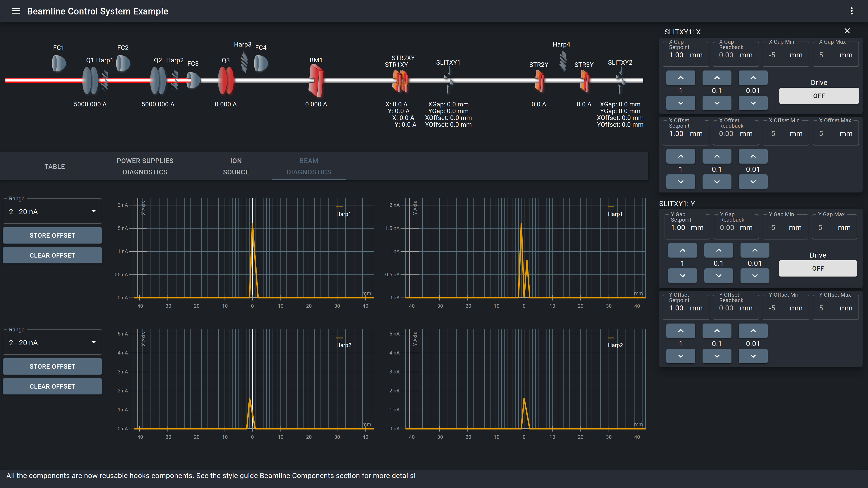868x488 pixels.
Task: Expand the Harp2 Range dropdown
Action: pyautogui.click(x=52, y=343)
